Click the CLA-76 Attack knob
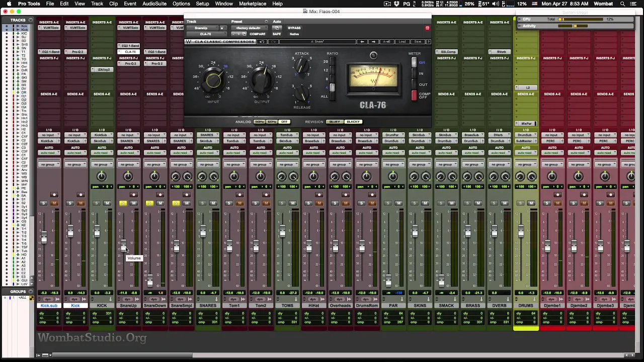The width and height of the screenshot is (644, 362). (x=302, y=65)
